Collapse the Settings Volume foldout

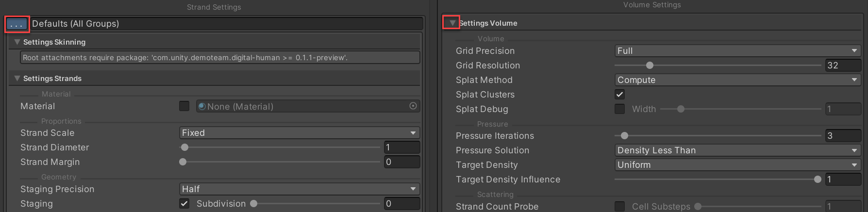click(x=452, y=23)
